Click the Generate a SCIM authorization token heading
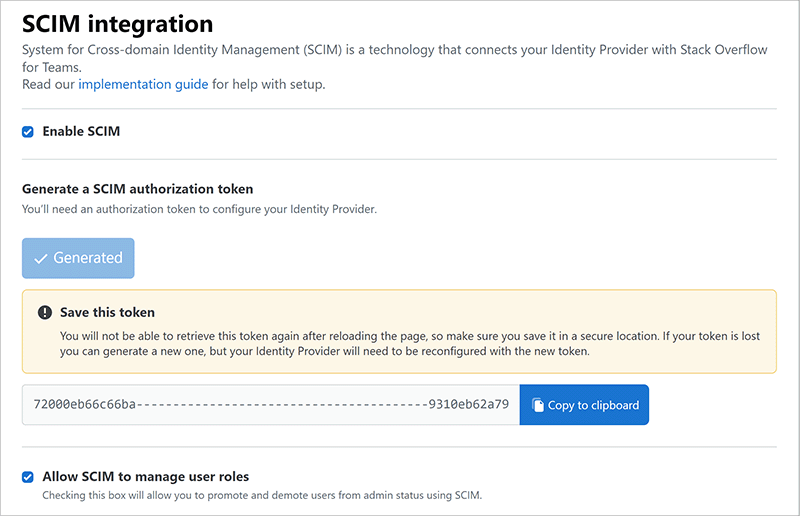Screen dimensions: 800x516 click(x=137, y=189)
